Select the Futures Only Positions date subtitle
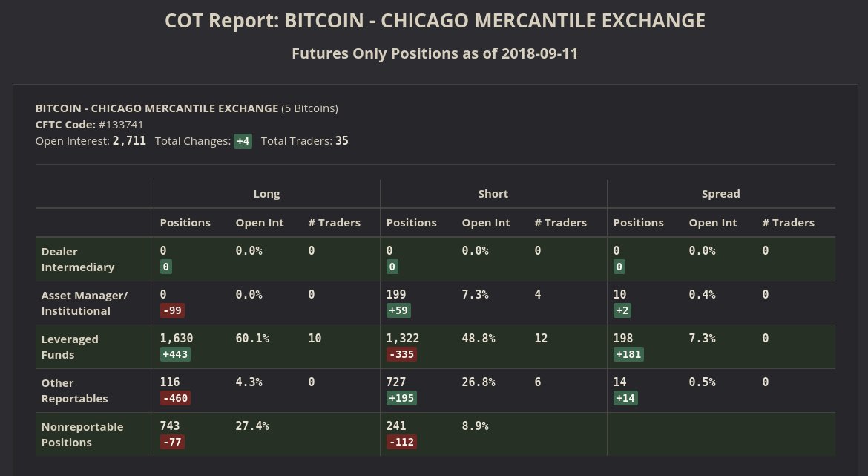 435,53
